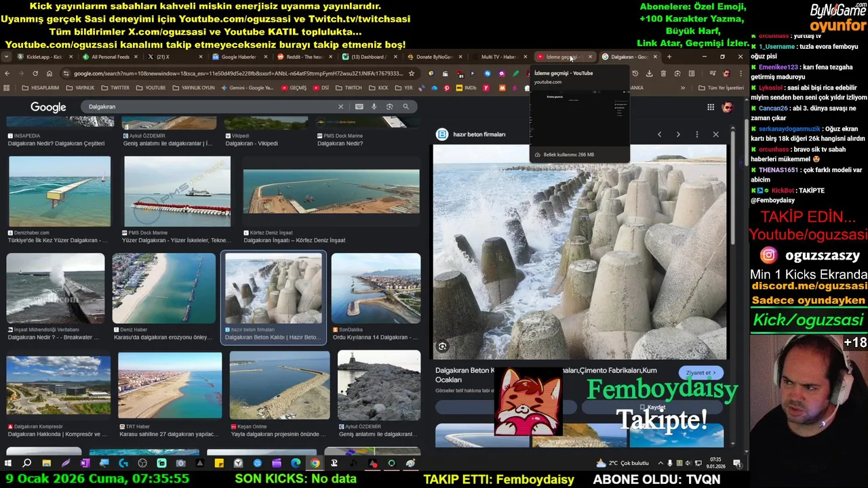
Task: Click the browser address bar
Action: [237, 73]
